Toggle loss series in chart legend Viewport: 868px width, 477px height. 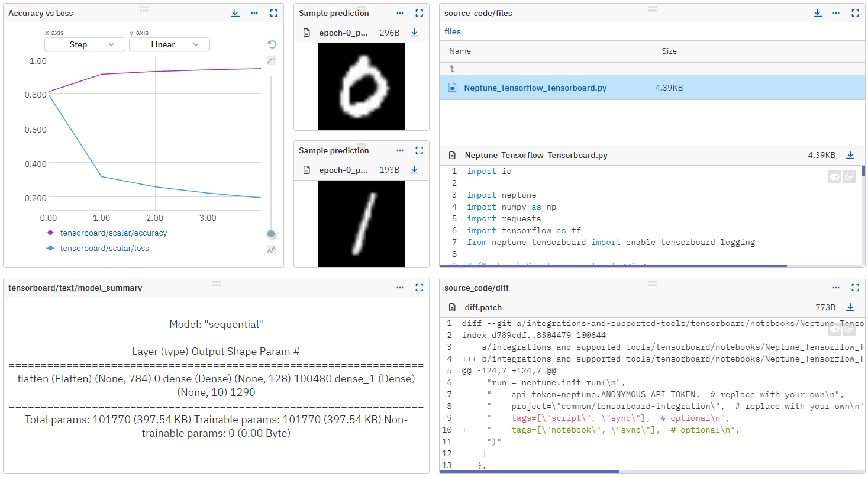tap(104, 249)
